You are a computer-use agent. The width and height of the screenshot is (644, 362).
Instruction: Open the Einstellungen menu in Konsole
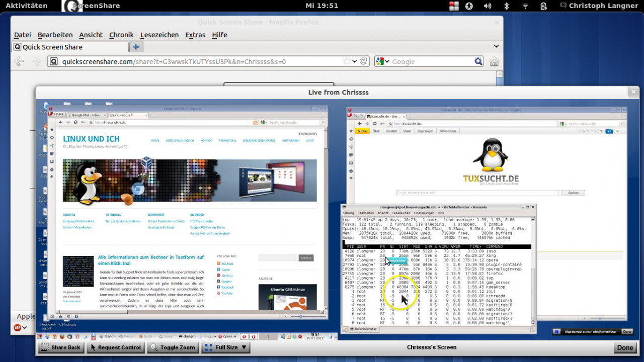click(424, 213)
